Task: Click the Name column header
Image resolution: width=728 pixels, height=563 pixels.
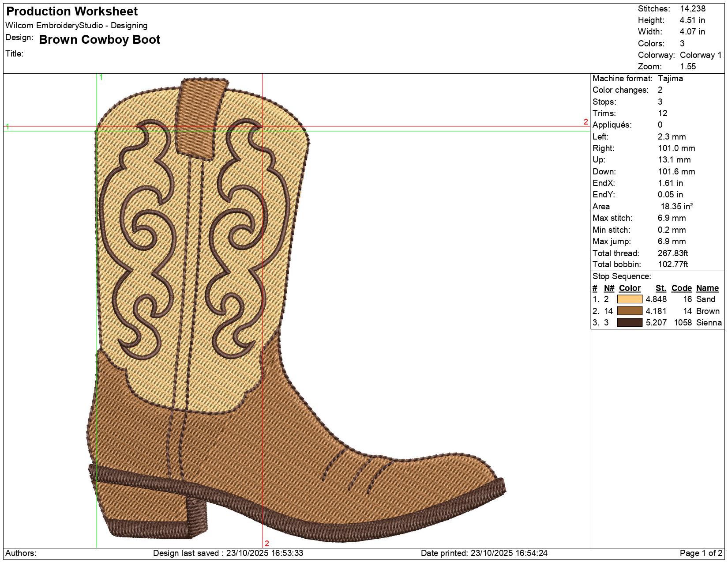Action: pos(707,288)
